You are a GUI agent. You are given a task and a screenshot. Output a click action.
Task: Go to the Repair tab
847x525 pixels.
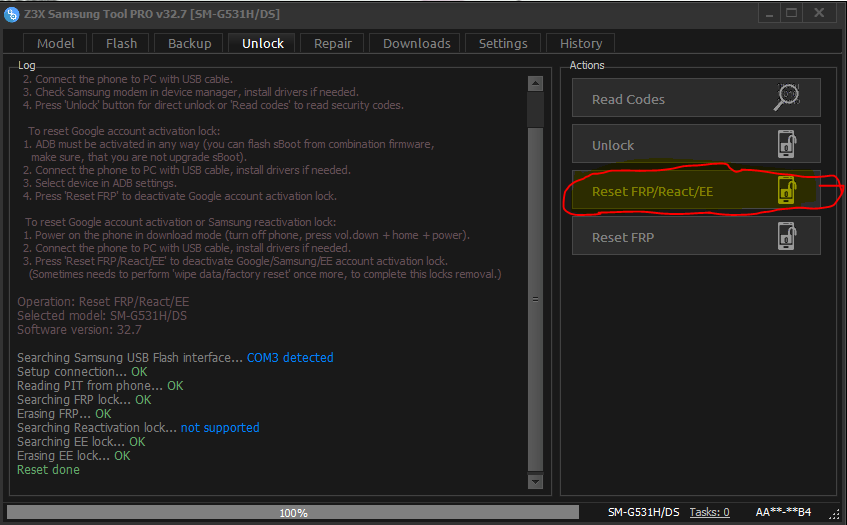tap(332, 43)
